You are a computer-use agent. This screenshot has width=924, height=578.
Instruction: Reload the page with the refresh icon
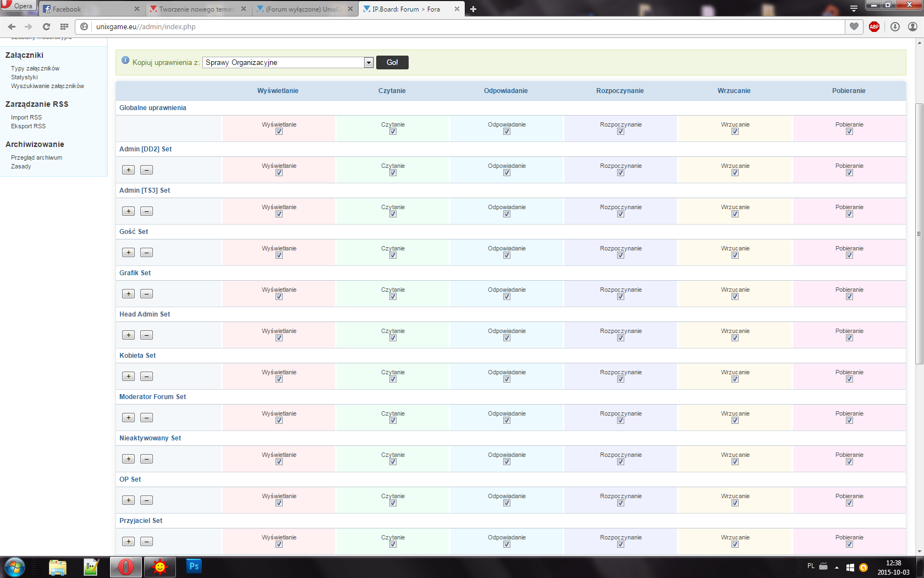[46, 26]
